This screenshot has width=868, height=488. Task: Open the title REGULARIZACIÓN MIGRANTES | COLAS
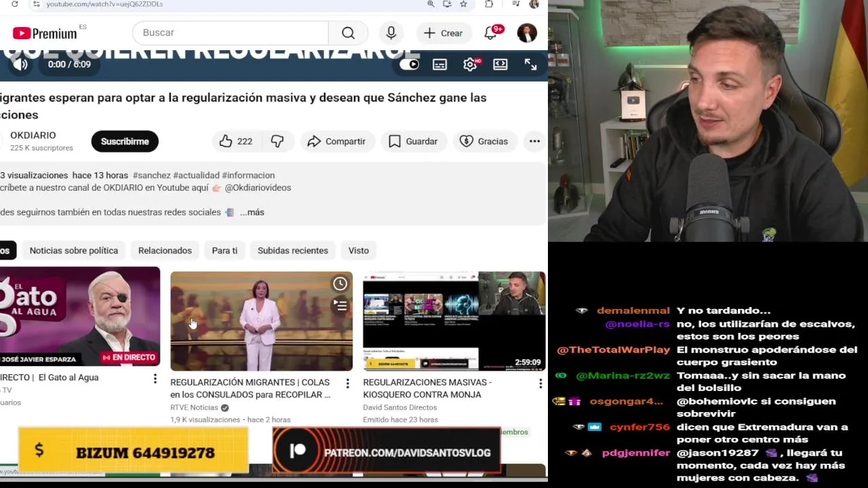pyautogui.click(x=250, y=388)
